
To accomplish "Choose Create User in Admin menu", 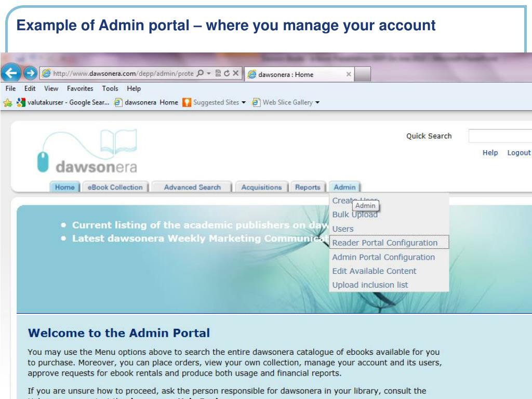I will pos(355,201).
